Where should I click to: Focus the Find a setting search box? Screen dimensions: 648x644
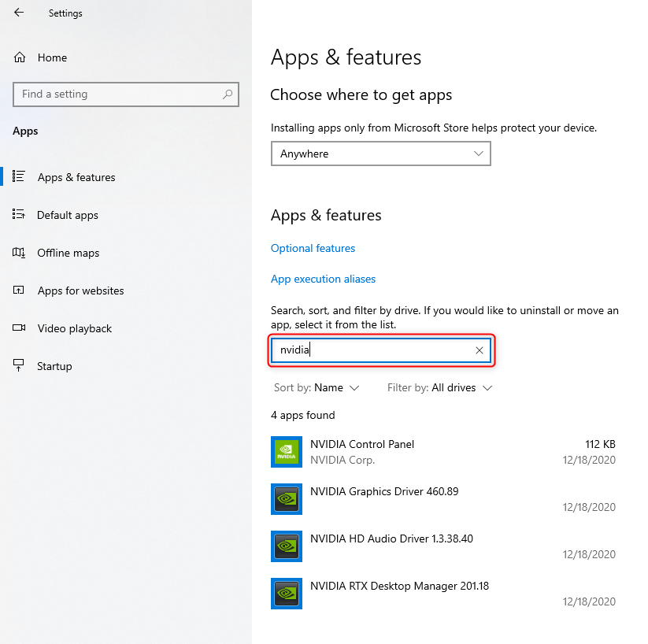(x=126, y=94)
